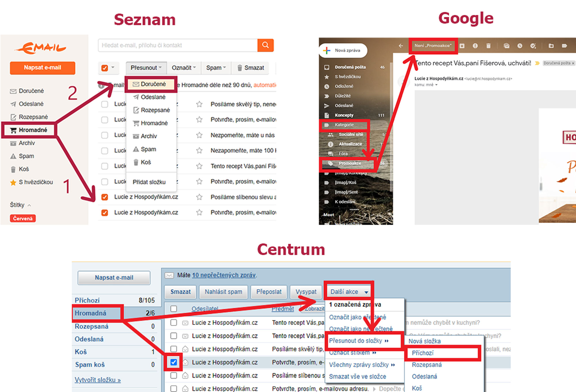Viewport: 576px width, 392px height.
Task: Click the orange search magnifier button
Action: 265,45
